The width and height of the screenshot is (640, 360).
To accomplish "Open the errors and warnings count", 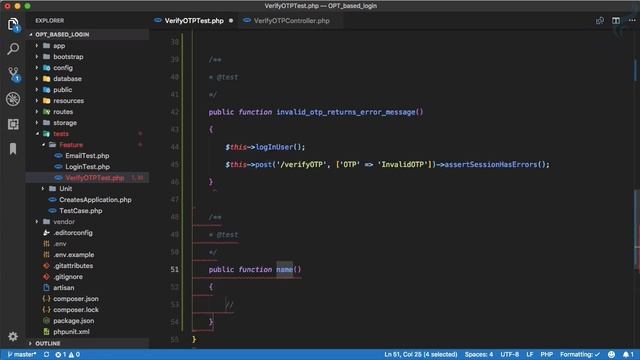I will point(68,354).
